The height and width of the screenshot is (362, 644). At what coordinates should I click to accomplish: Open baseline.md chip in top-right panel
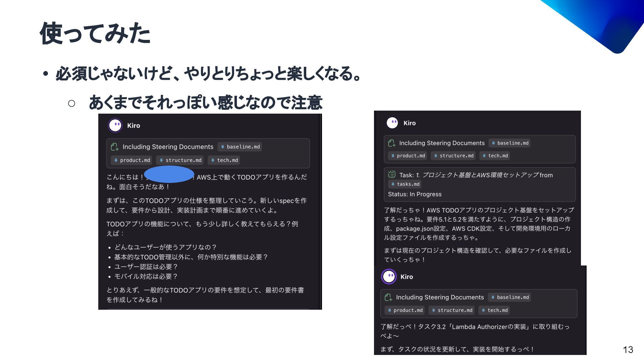point(509,143)
